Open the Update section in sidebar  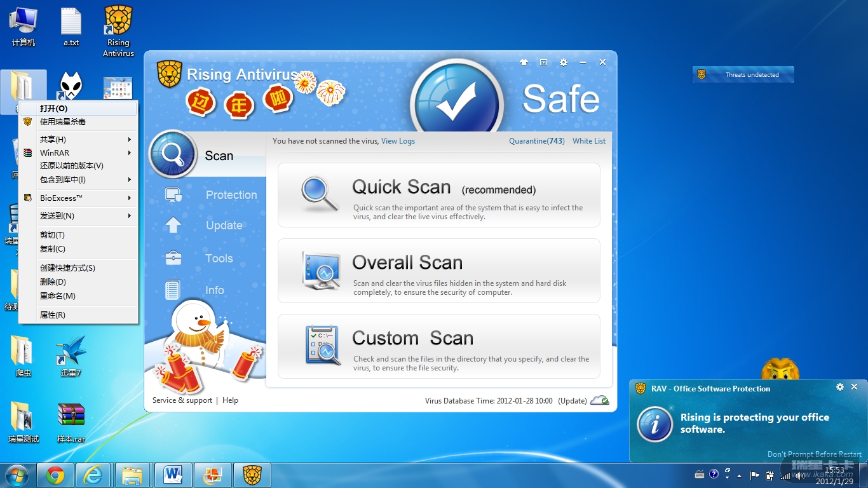click(x=224, y=226)
